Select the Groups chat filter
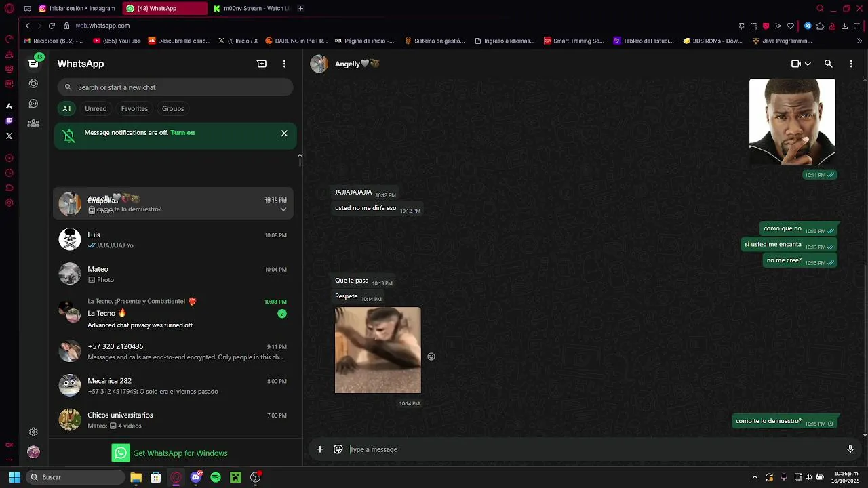 pos(173,108)
